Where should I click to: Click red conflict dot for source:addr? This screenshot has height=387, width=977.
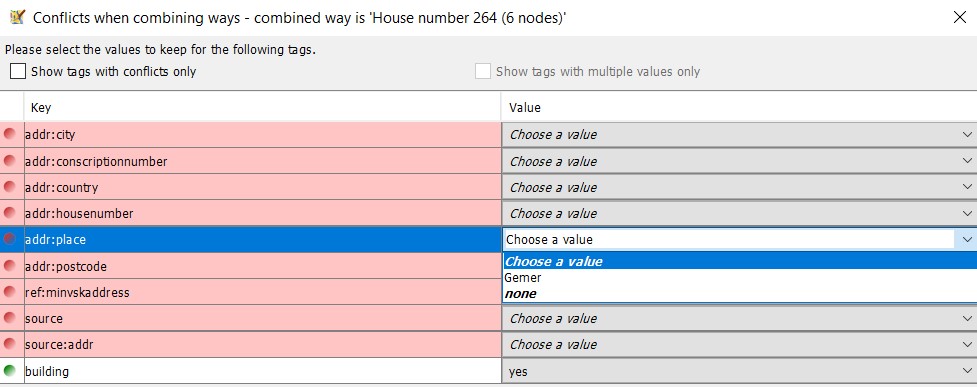9,344
